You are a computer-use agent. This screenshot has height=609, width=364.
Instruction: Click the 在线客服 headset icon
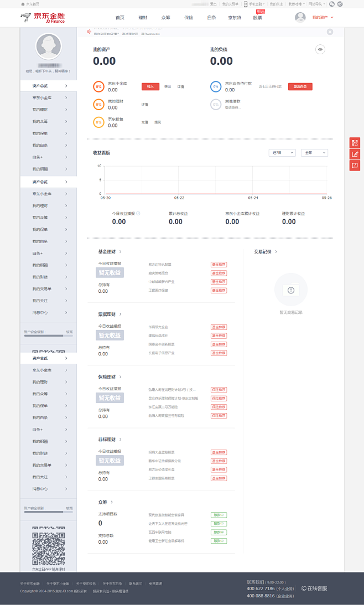click(304, 589)
